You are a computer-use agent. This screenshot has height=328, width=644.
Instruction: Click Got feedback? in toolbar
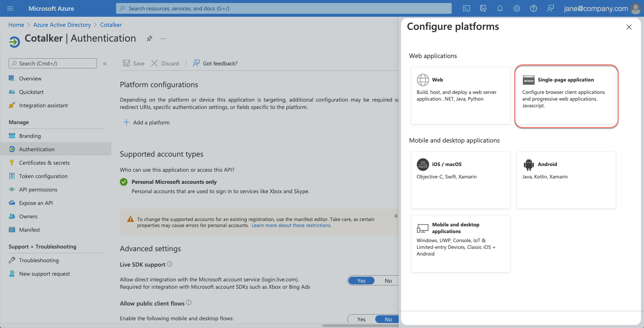(x=215, y=63)
